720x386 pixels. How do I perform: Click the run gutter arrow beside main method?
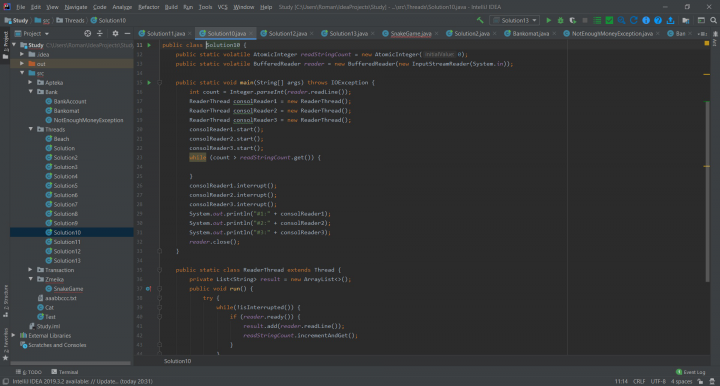pos(149,83)
